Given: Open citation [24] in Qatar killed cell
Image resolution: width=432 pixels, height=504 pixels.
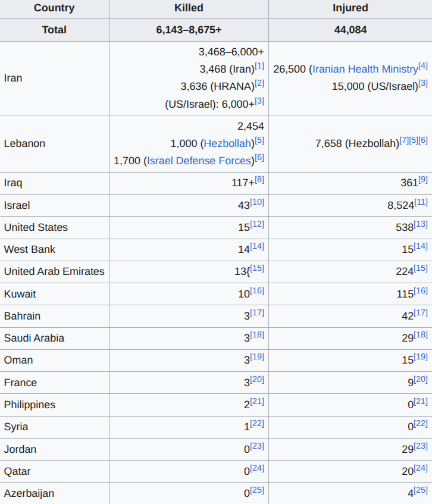Looking at the screenshot, I should 257,468.
